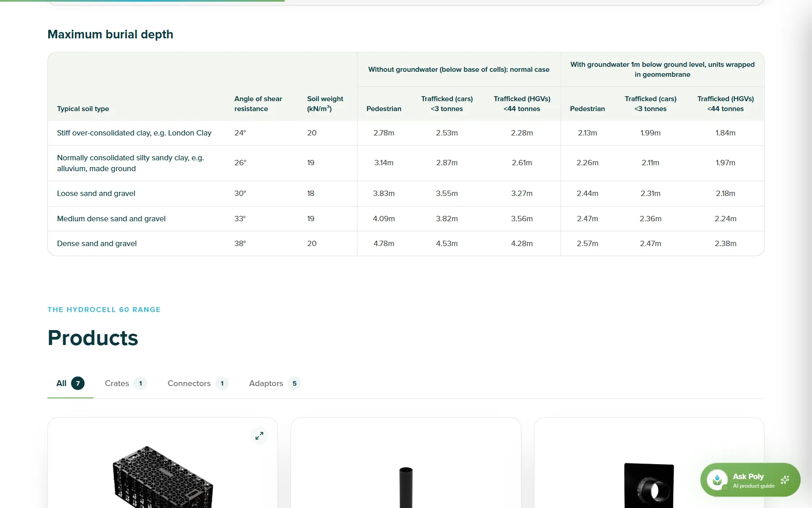This screenshot has height=508, width=812.
Task: Switch to the Connectors tab
Action: (198, 383)
